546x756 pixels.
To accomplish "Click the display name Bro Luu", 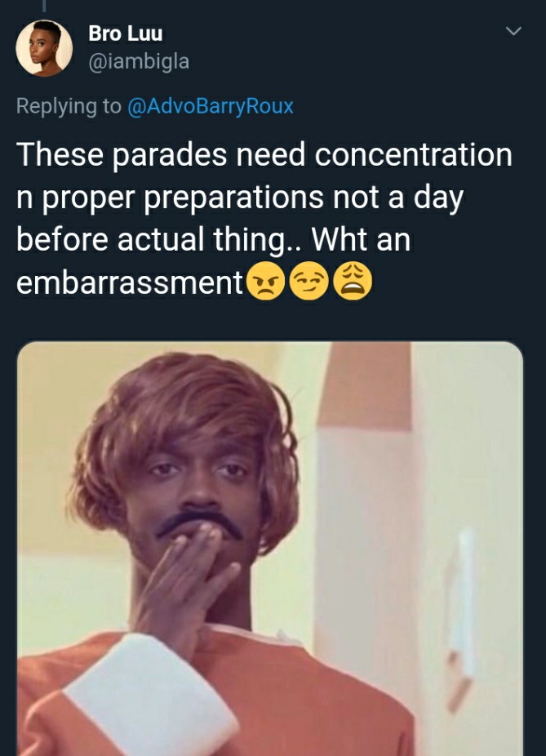I will click(x=126, y=33).
